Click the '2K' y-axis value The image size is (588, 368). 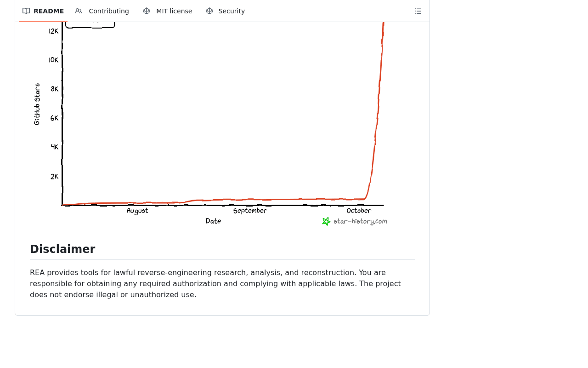(x=55, y=177)
